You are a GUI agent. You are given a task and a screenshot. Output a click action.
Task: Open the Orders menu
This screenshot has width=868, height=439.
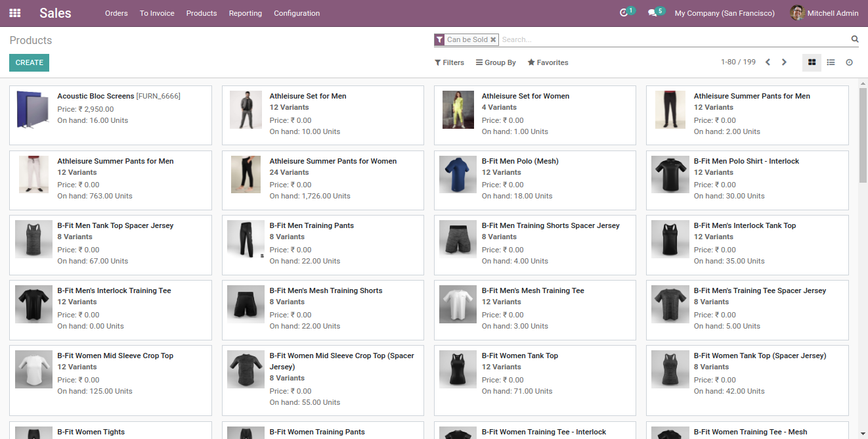116,13
